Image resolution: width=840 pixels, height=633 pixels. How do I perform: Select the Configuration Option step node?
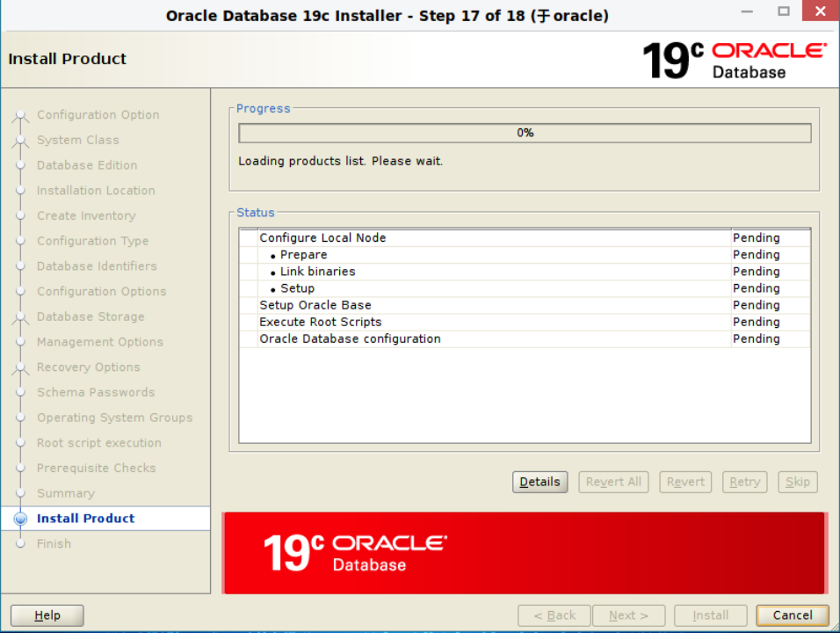click(x=21, y=115)
